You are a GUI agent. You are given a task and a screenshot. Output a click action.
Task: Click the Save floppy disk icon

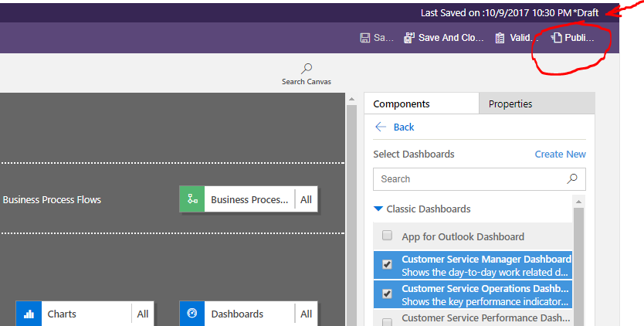pyautogui.click(x=364, y=38)
